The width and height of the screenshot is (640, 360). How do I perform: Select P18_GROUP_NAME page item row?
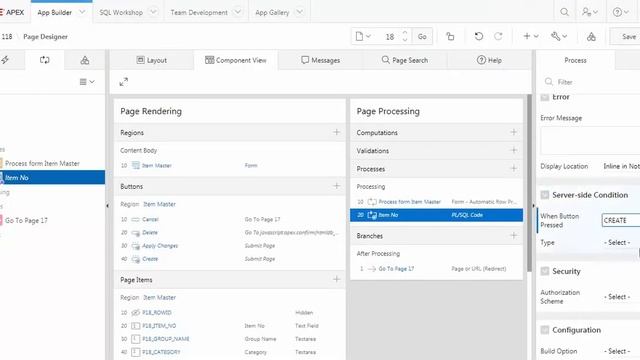tap(230, 339)
